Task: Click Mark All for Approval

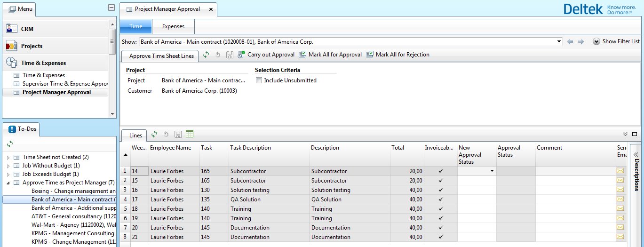Action: pos(331,55)
